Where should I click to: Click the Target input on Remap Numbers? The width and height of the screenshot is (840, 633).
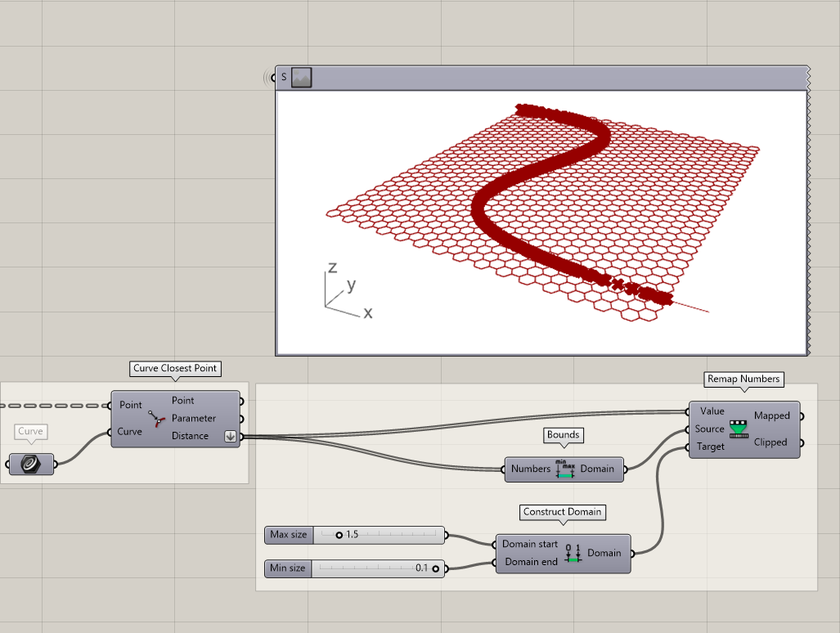click(710, 447)
